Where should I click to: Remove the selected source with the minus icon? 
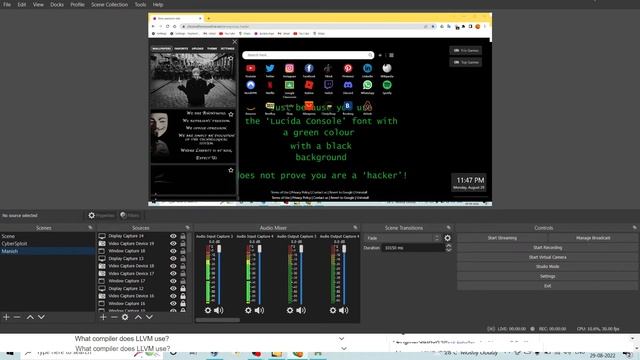click(x=114, y=317)
